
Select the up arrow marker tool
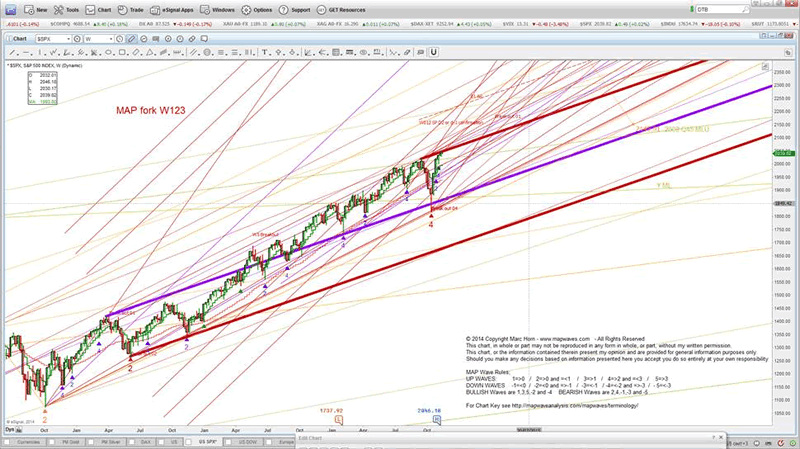pyautogui.click(x=278, y=52)
